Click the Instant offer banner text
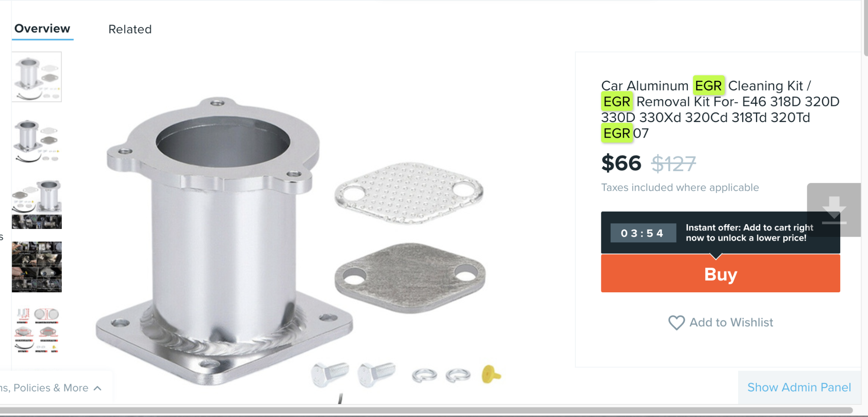This screenshot has height=417, width=868. pos(749,232)
